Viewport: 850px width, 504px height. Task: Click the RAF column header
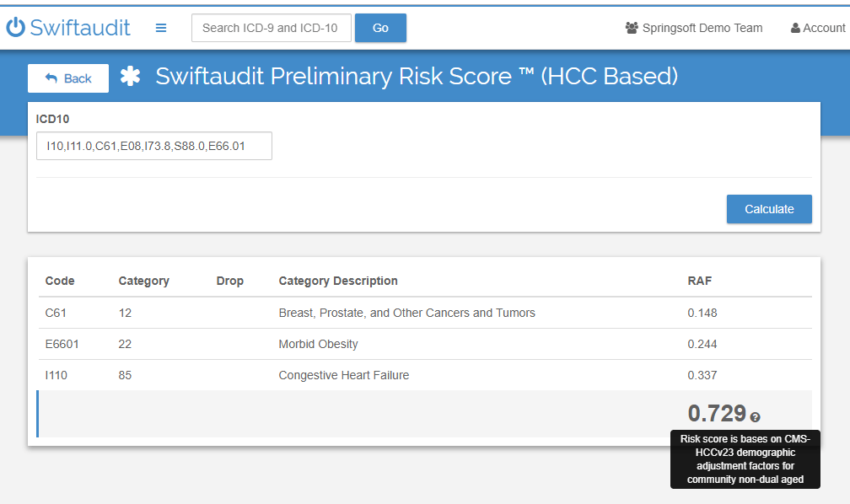pyautogui.click(x=700, y=281)
